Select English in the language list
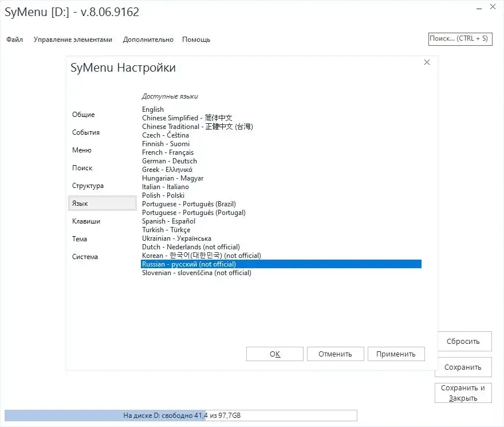 tap(281, 109)
